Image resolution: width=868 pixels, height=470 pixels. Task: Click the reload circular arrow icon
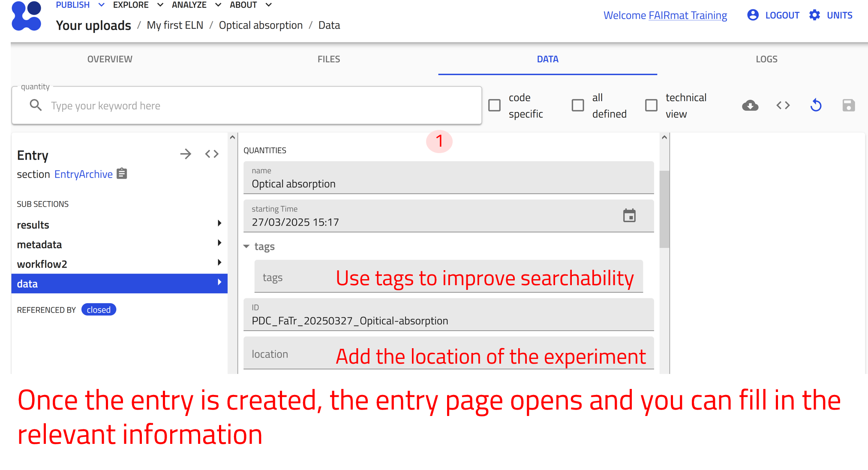[x=816, y=105]
